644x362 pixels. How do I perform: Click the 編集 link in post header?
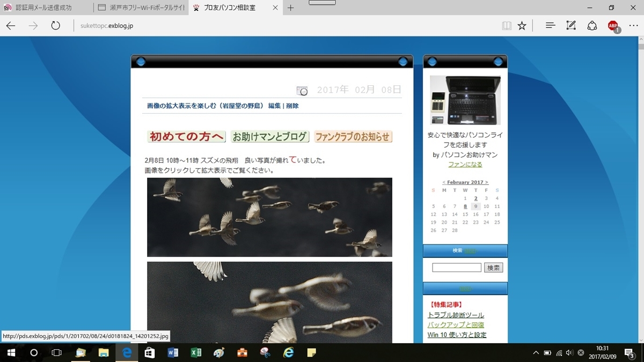click(274, 106)
